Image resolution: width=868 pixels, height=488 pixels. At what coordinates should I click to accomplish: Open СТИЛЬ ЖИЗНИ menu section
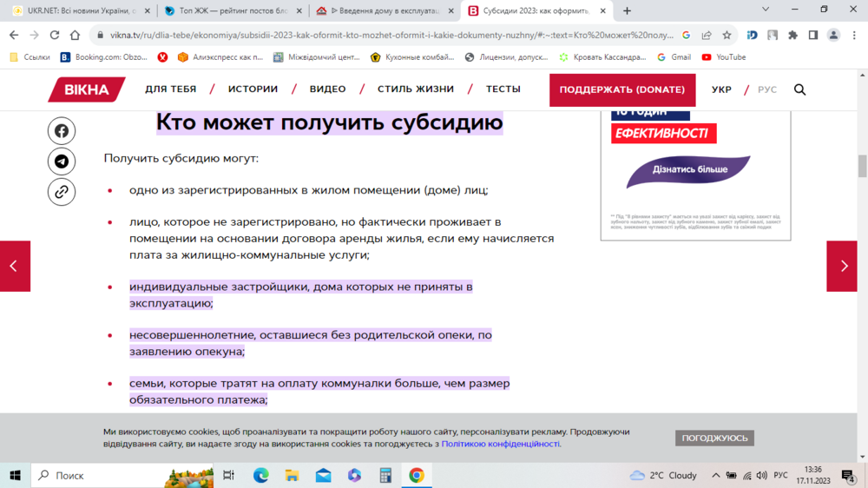tap(416, 89)
